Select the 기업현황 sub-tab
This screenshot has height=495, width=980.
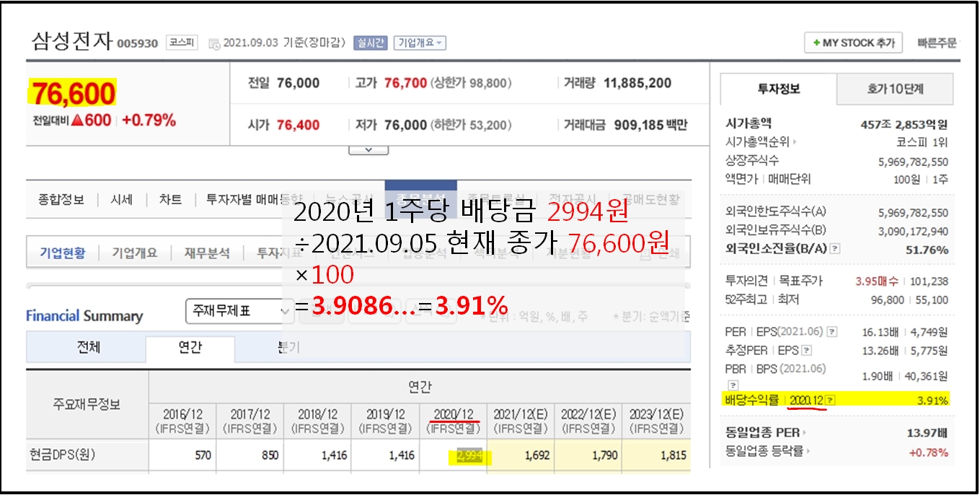point(62,253)
